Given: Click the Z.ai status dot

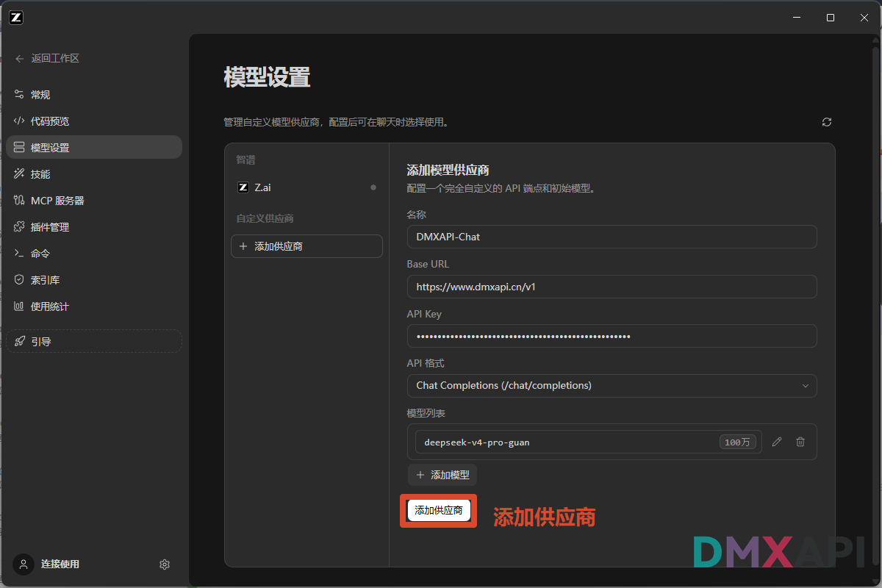Looking at the screenshot, I should (373, 187).
